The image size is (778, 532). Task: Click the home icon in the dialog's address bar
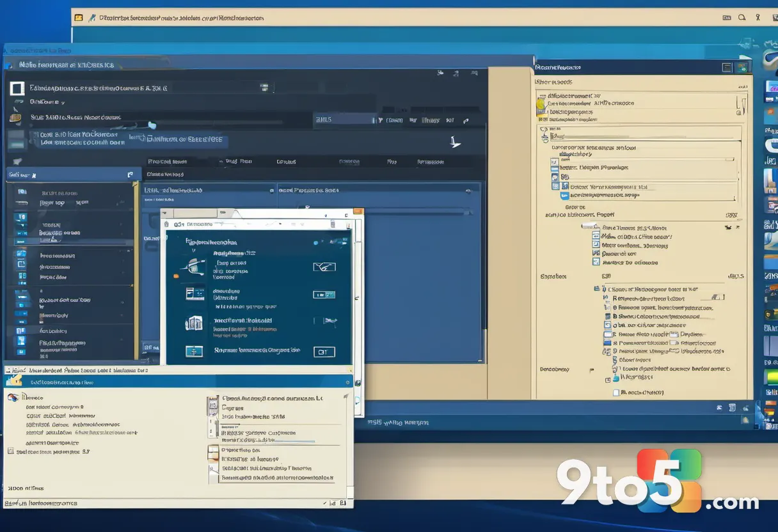(167, 224)
